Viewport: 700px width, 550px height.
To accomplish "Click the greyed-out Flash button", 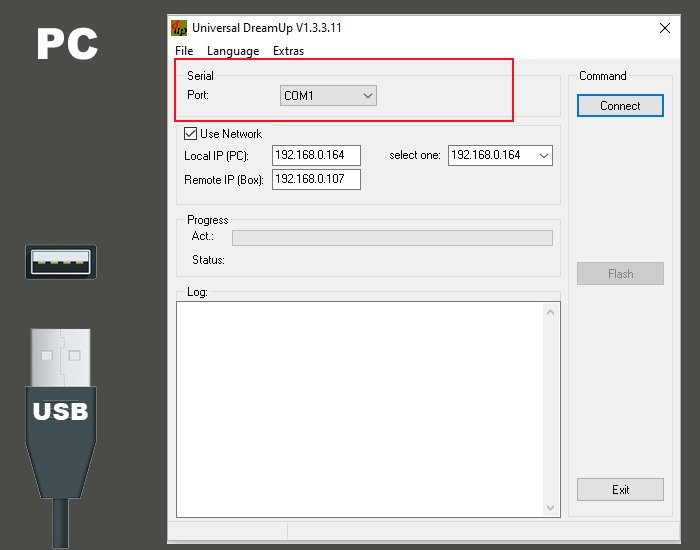I will (620, 274).
